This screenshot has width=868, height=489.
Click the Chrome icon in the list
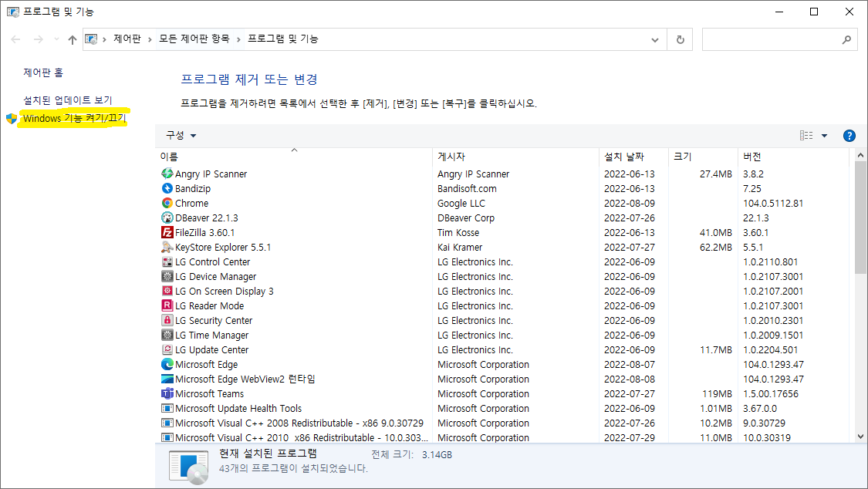[167, 203]
